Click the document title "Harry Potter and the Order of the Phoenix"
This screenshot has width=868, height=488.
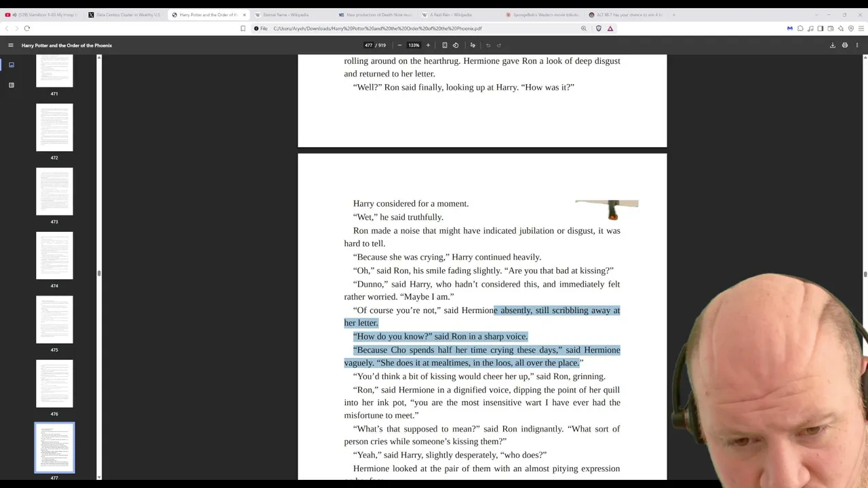point(66,45)
